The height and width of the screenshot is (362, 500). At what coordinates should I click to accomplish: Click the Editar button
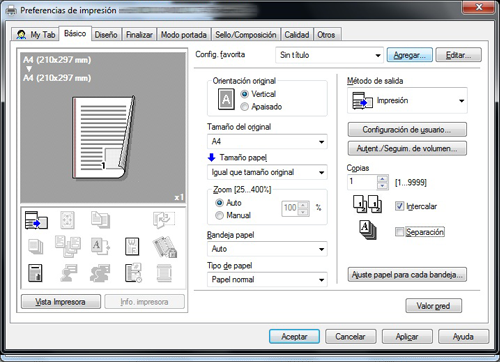pos(459,55)
